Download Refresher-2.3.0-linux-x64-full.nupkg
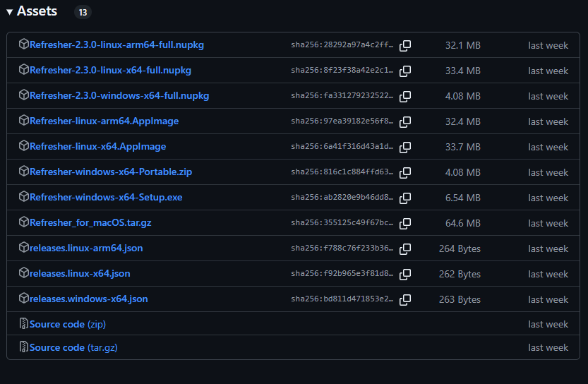Image resolution: width=588 pixels, height=384 pixels. pyautogui.click(x=110, y=71)
